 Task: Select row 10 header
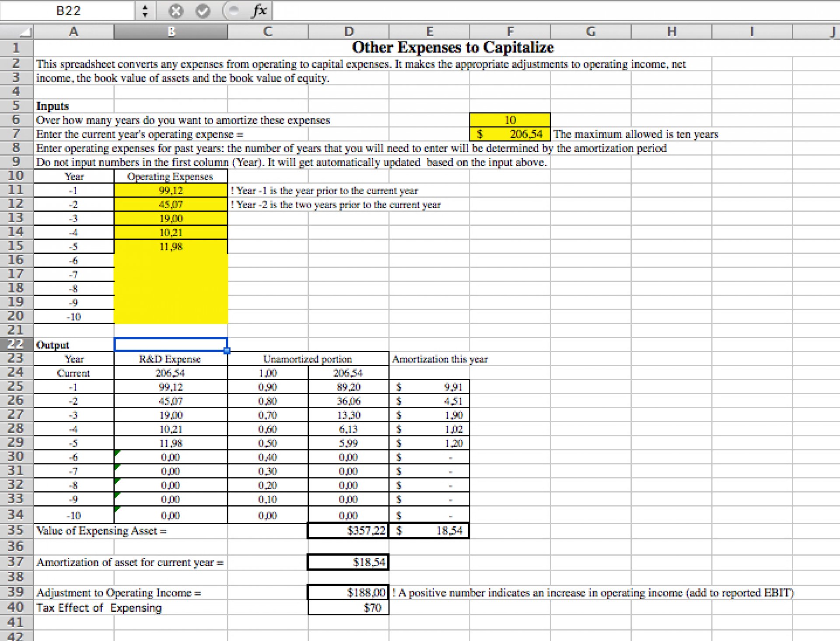(17, 176)
